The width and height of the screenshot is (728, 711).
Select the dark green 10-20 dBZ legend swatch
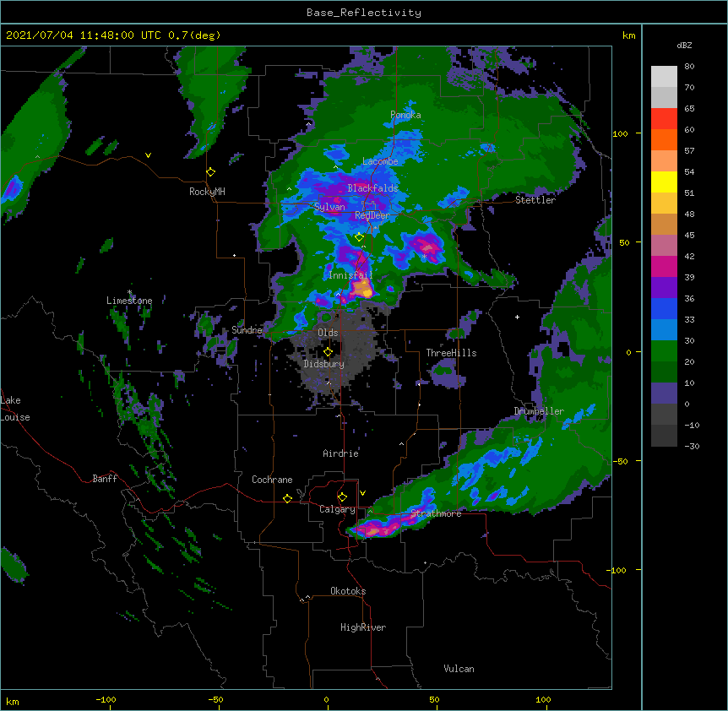click(x=664, y=372)
